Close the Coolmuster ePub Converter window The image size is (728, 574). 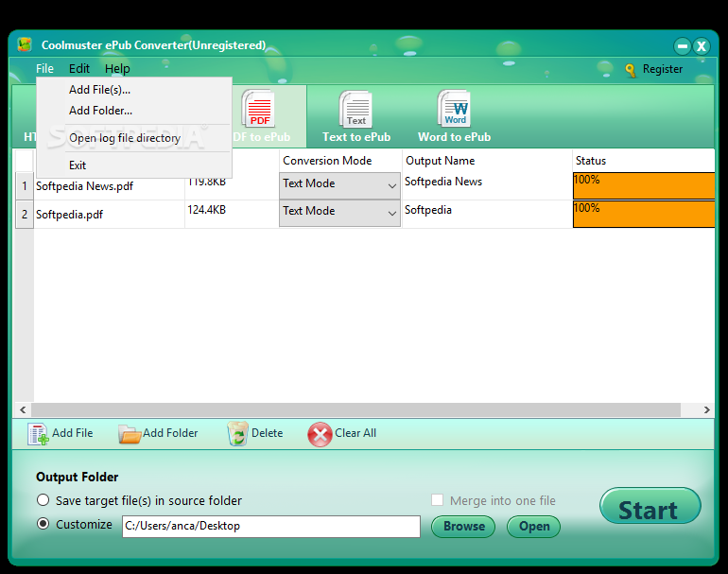(x=702, y=46)
